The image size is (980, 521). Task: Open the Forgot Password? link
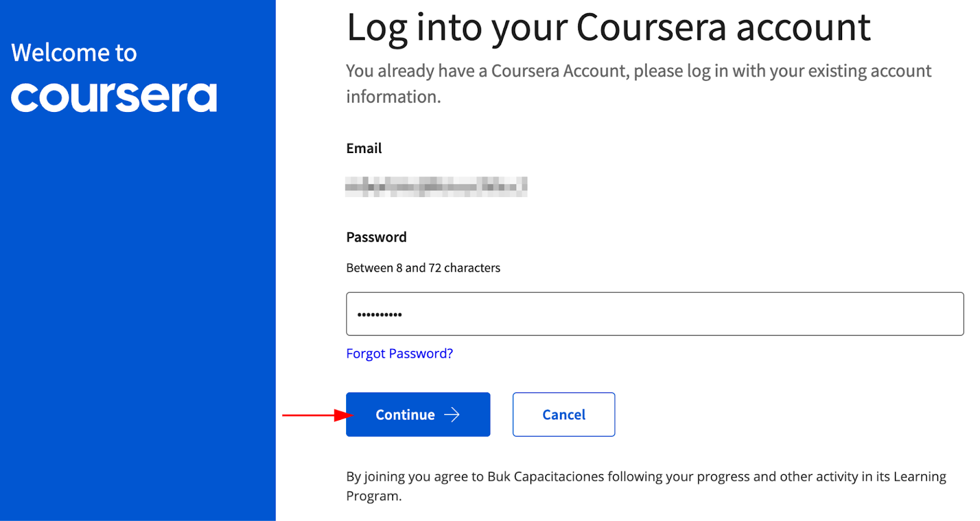pyautogui.click(x=399, y=354)
